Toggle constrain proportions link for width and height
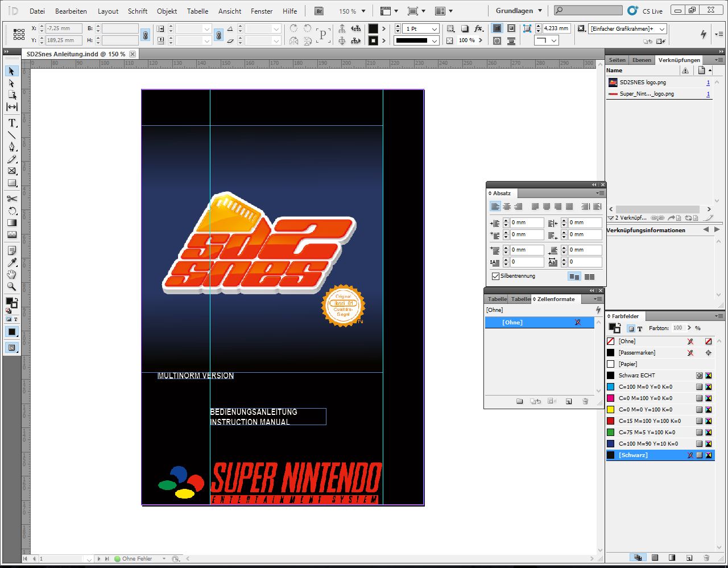 coord(146,35)
